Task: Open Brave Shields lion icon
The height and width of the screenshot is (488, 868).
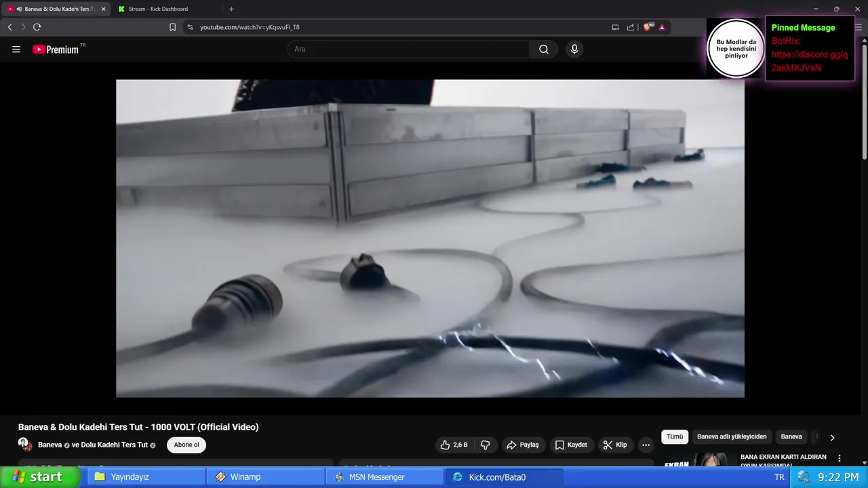Action: (x=648, y=27)
